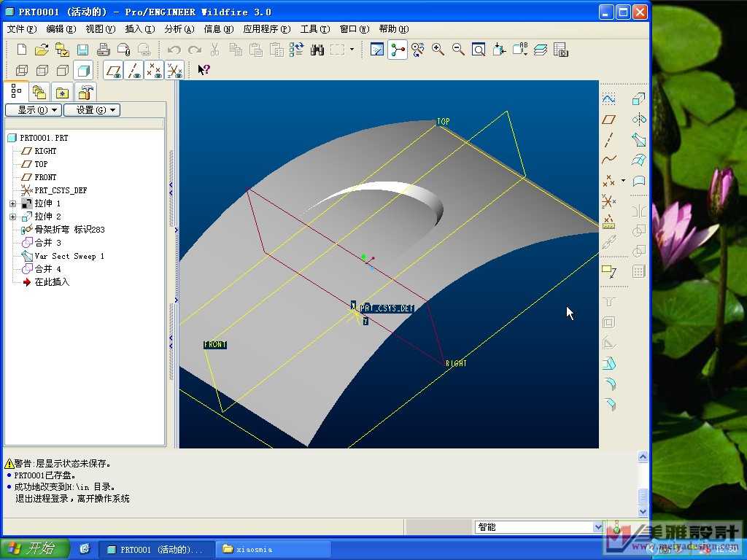Viewport: 747px width, 560px height.
Task: Select the Revolve tool in right toolbar
Action: click(x=638, y=119)
